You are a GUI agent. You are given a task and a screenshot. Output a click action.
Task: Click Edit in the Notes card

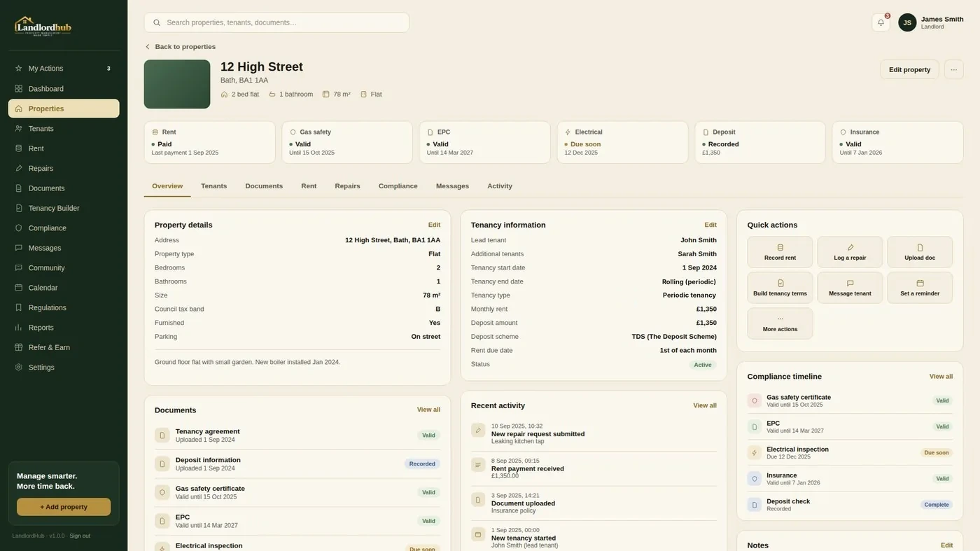(946, 545)
